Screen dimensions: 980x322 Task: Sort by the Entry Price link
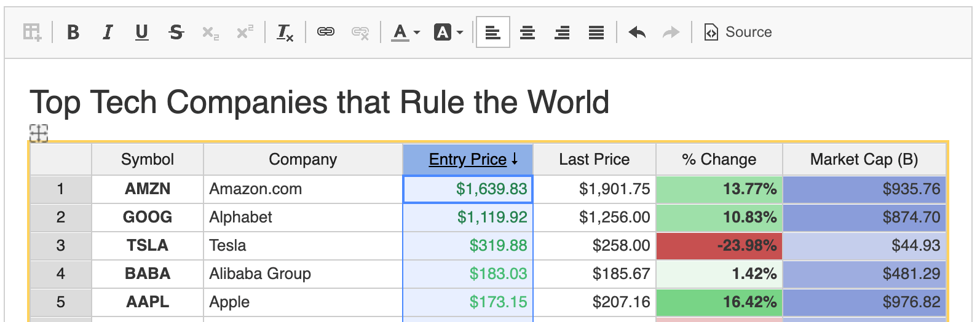(x=467, y=160)
